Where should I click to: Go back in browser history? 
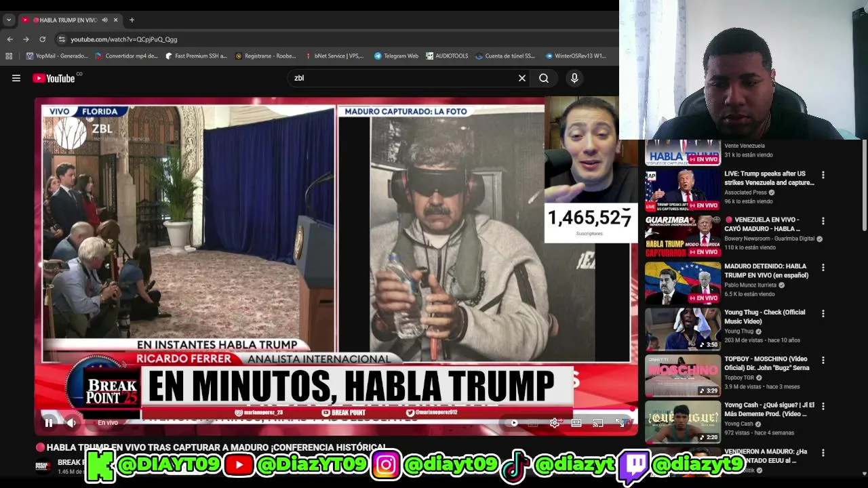[9, 39]
